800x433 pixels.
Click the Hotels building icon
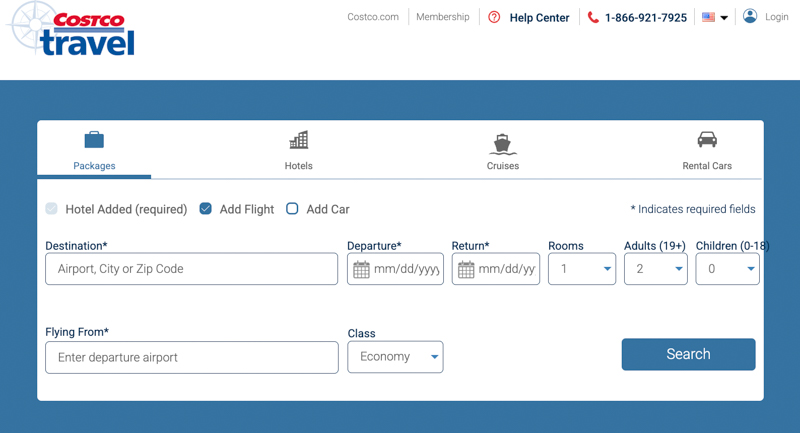[x=299, y=140]
